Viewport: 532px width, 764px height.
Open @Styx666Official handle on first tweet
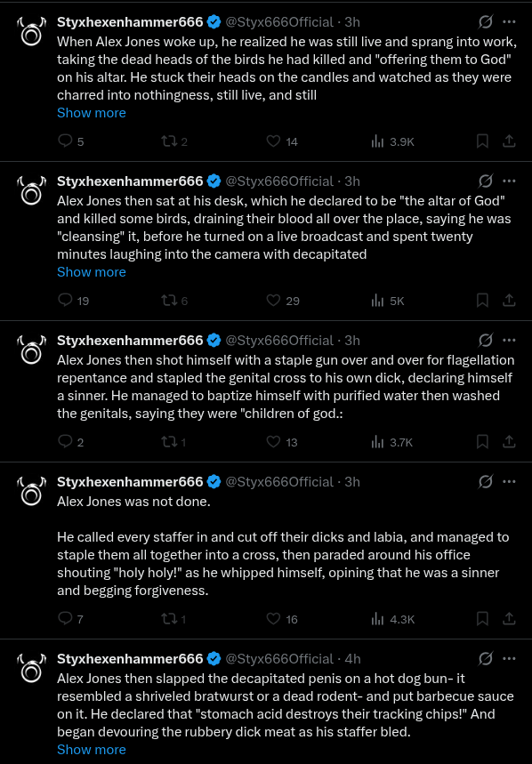(279, 22)
